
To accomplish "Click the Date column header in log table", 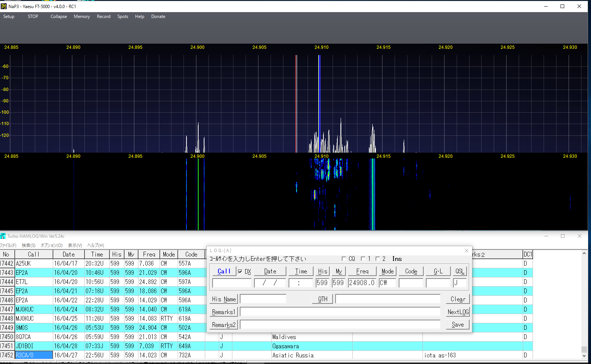I will click(x=69, y=254).
